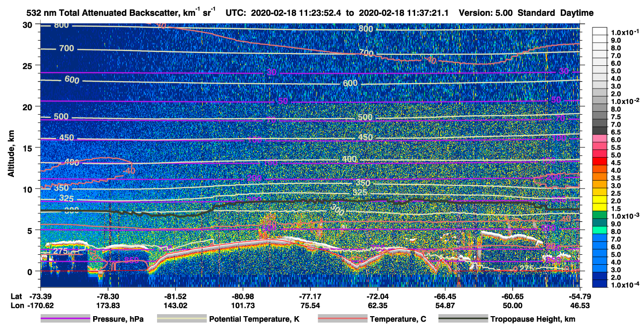Click the Tropopause Height, km legend line
The width and height of the screenshot is (644, 330).
click(463, 319)
